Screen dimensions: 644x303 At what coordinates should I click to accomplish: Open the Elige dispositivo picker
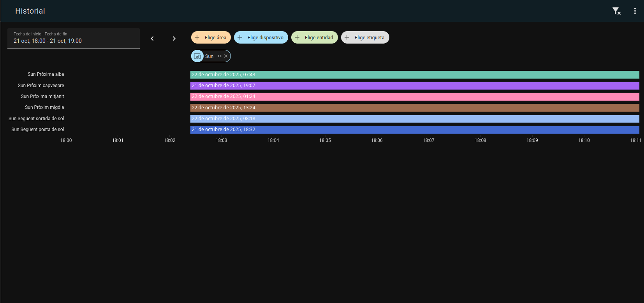pyautogui.click(x=261, y=37)
